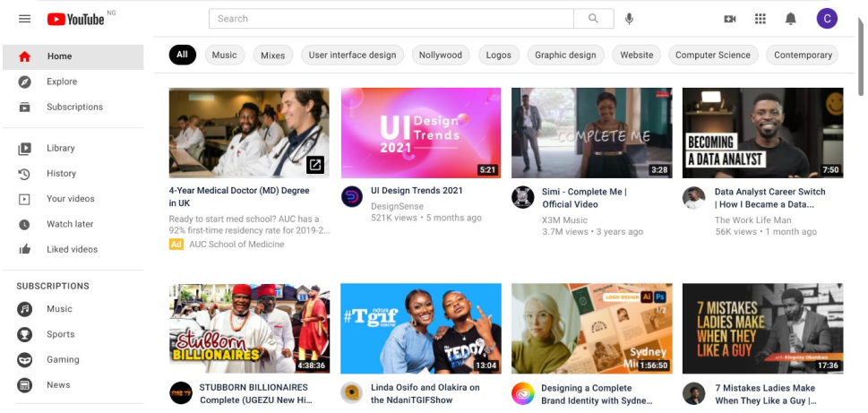Open the DesignSense channel avatar
Screen dimensions: 868x413
(352, 197)
